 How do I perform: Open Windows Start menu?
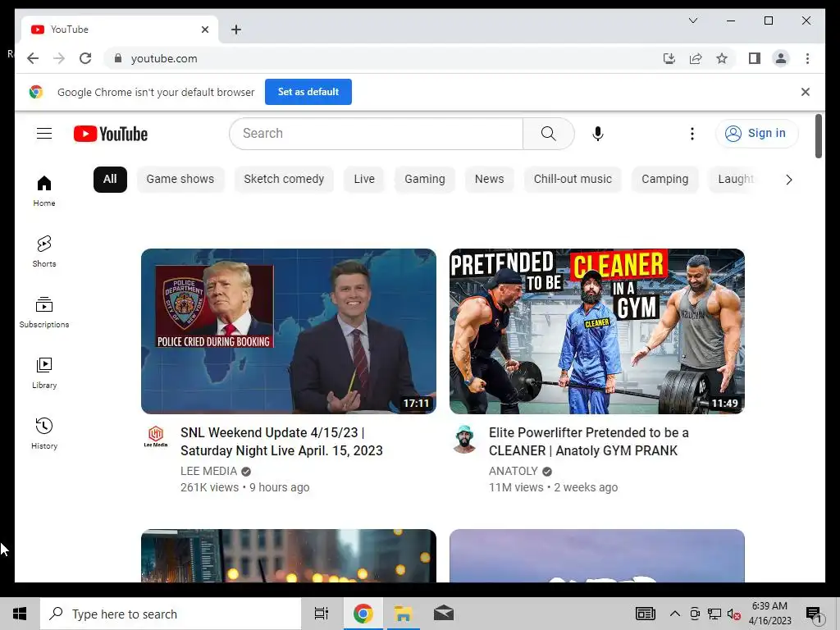pyautogui.click(x=20, y=614)
